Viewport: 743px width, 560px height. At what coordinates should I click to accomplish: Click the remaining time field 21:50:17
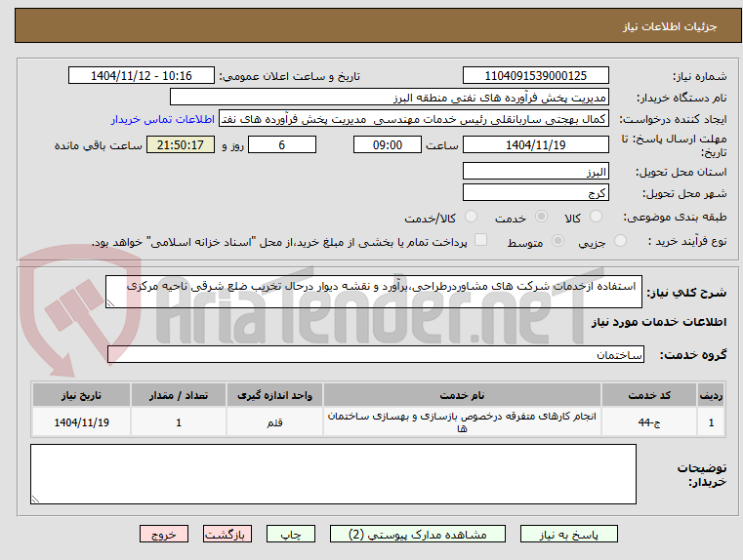click(181, 144)
